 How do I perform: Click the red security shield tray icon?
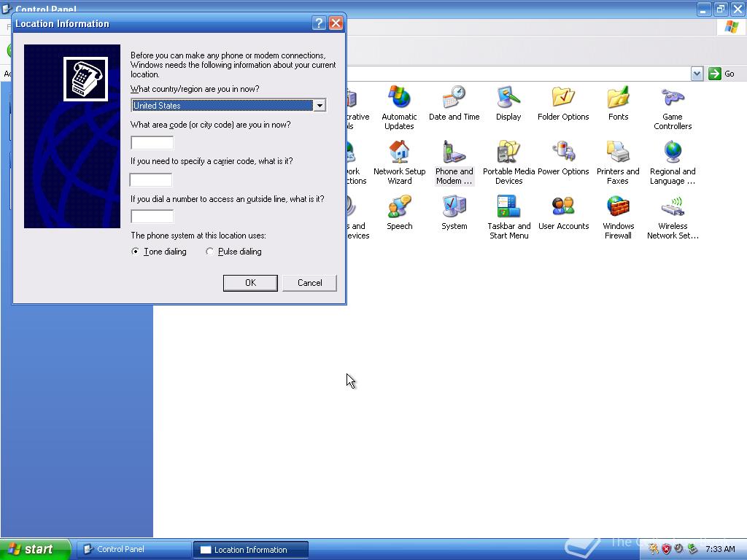point(666,549)
